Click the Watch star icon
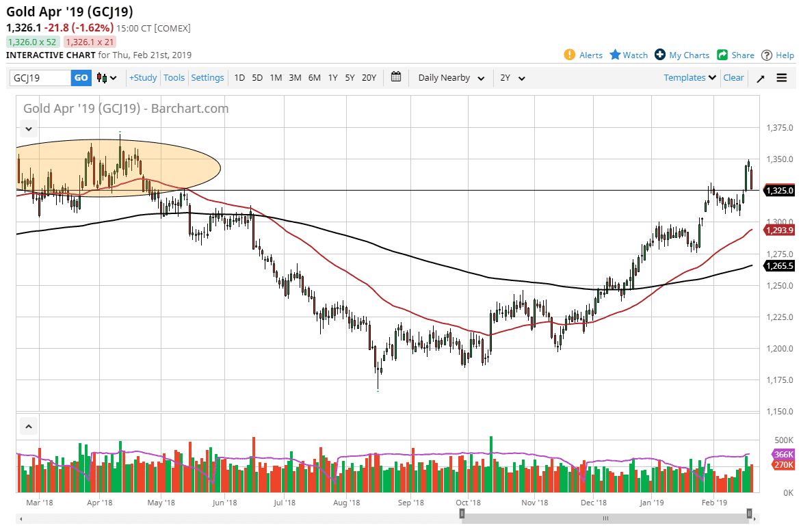Viewport: 801px width, 532px height. click(615, 55)
